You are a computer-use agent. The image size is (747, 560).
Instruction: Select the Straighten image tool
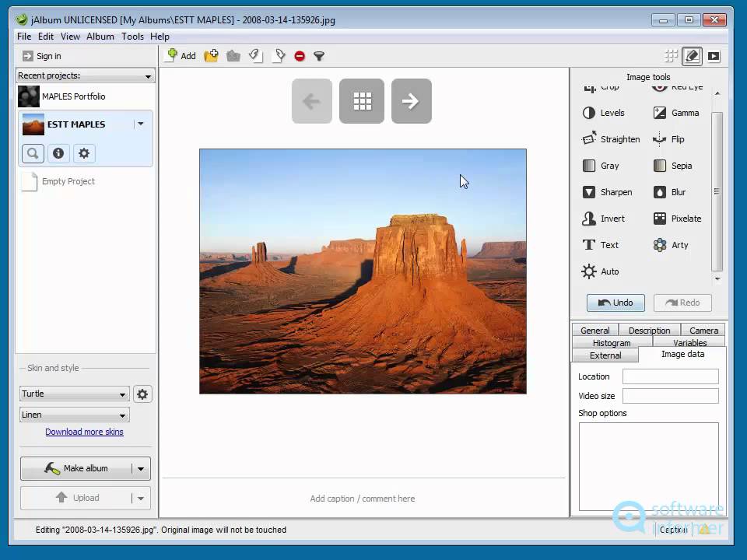612,139
